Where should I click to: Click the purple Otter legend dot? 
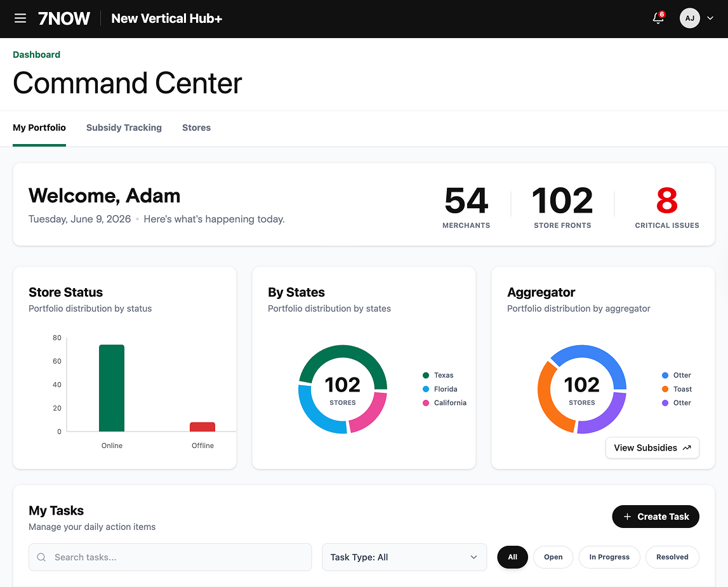click(x=665, y=403)
